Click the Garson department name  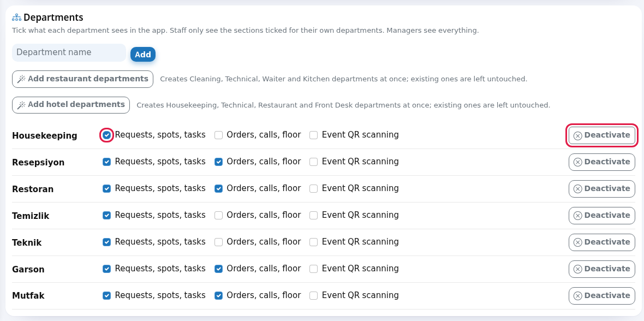click(x=28, y=269)
